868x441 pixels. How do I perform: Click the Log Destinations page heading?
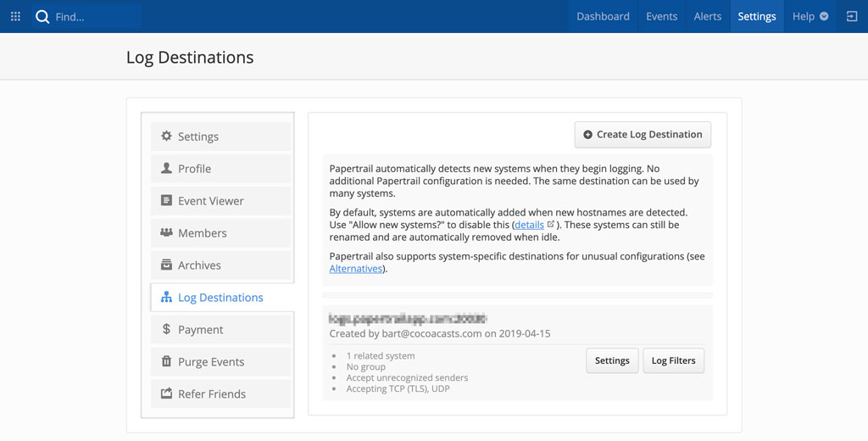[x=190, y=57]
